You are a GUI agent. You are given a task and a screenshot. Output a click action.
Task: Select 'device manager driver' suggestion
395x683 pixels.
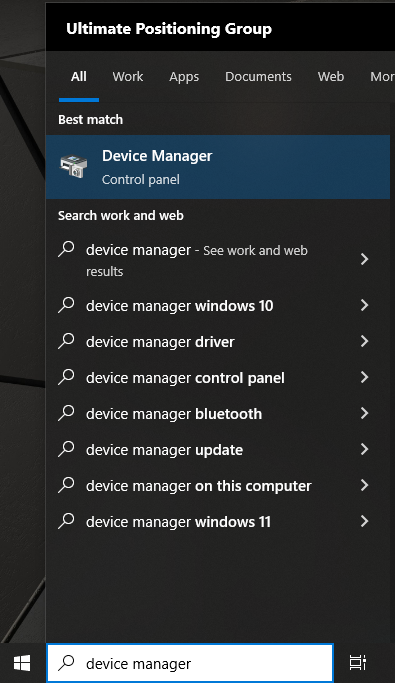[x=218, y=342]
